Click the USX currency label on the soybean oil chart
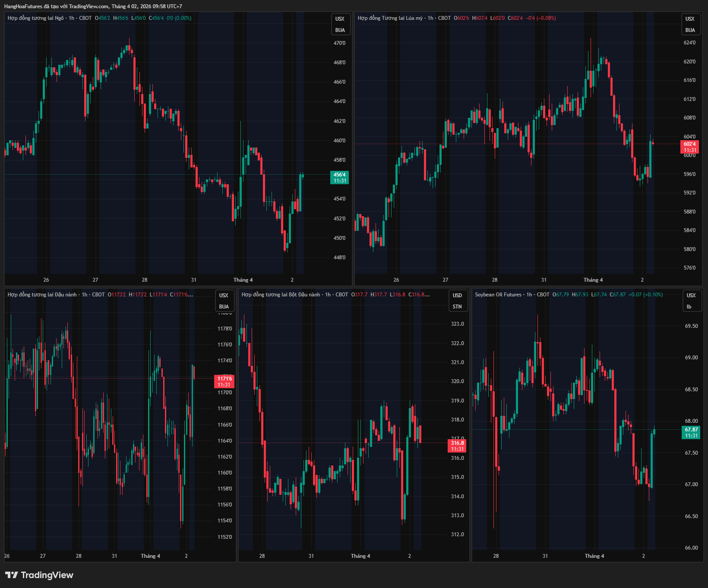708x588 pixels. coord(691,296)
